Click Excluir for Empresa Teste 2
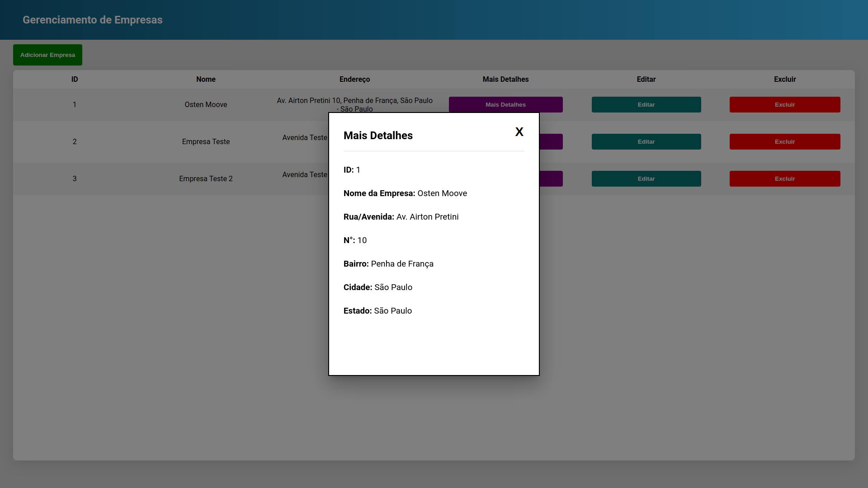Viewport: 868px width, 488px height. 784,178
